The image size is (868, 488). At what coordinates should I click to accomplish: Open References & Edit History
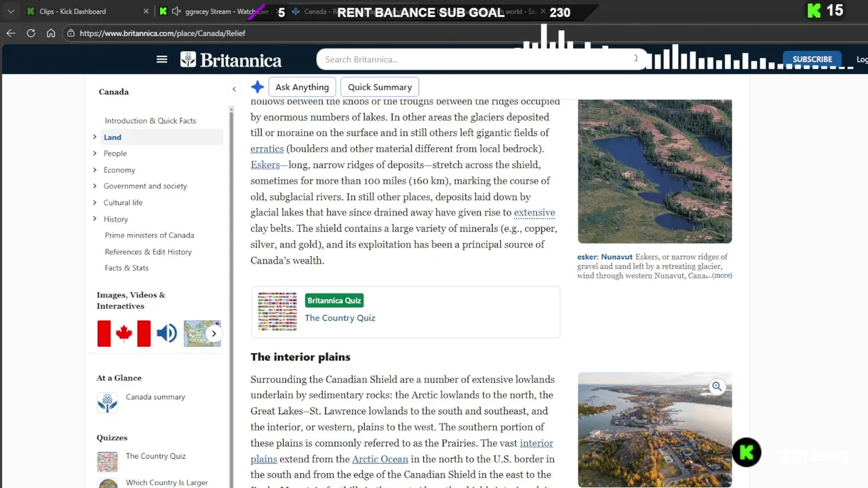tap(149, 251)
